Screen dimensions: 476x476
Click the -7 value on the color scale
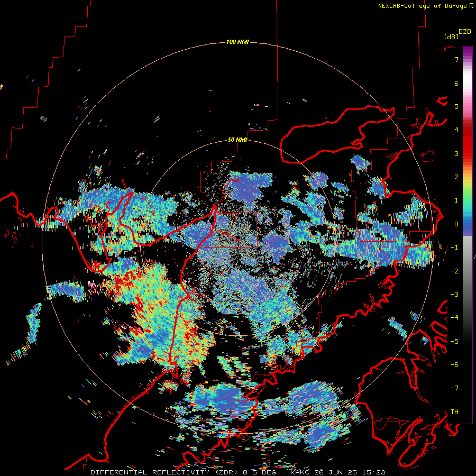pyautogui.click(x=454, y=388)
